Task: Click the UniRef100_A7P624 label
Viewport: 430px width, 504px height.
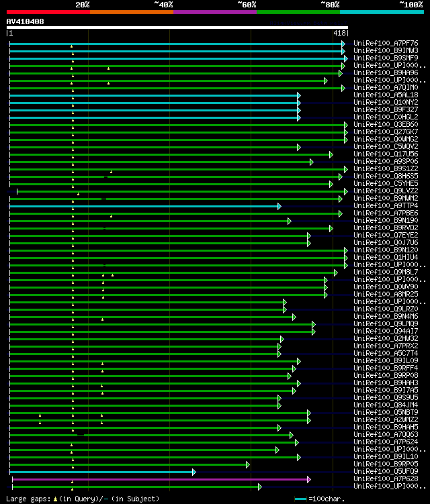Action: [386, 442]
